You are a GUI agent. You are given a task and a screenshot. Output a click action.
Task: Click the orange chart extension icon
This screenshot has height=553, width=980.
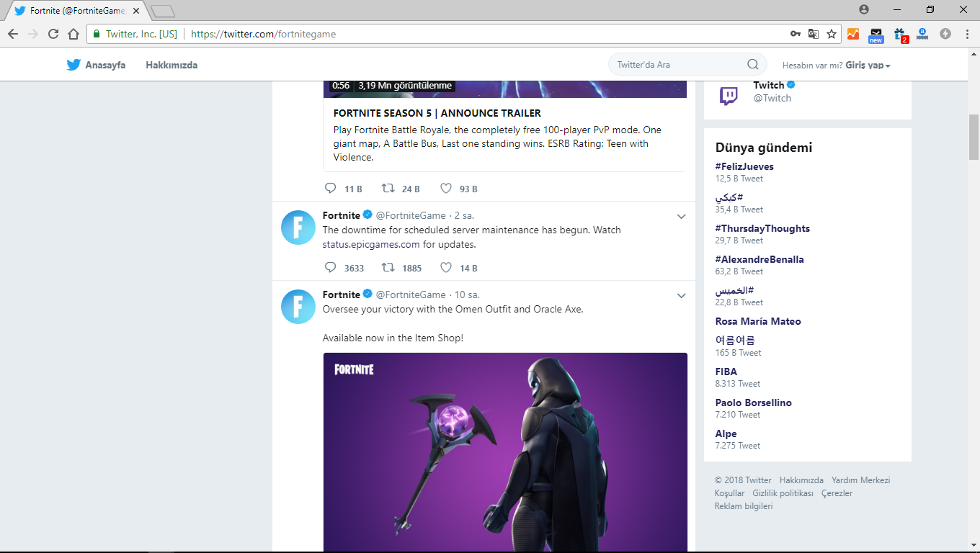coord(853,34)
